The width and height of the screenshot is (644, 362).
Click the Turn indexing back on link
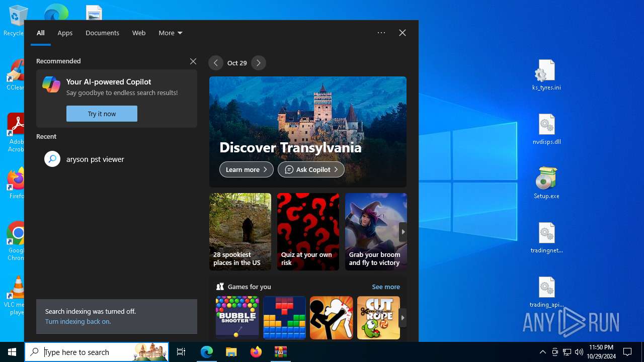coord(78,321)
